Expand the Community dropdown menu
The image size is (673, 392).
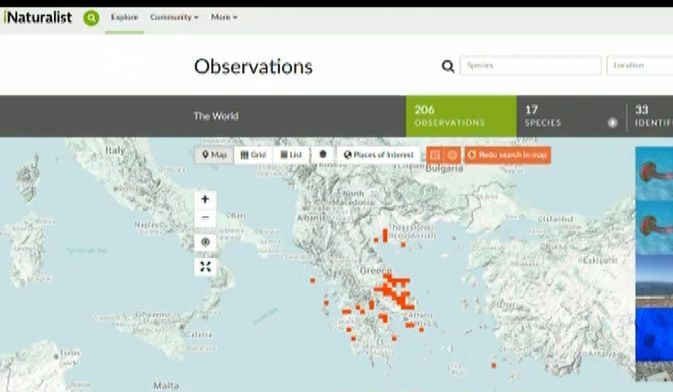[174, 17]
